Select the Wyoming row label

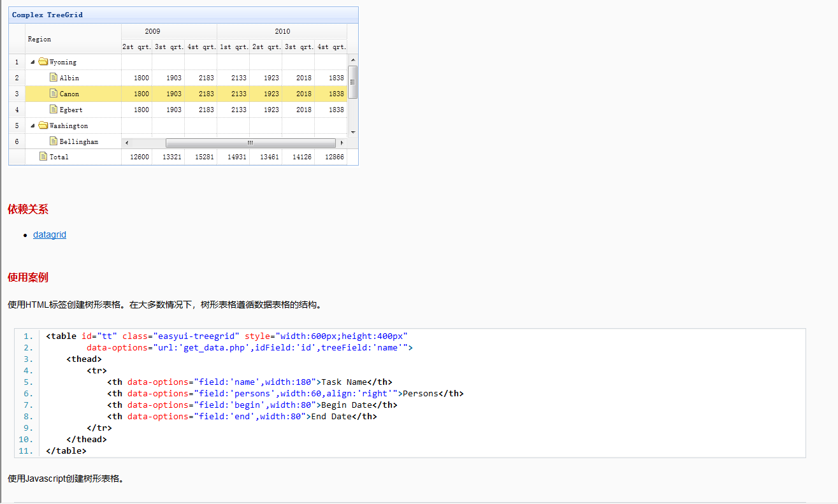coord(63,62)
